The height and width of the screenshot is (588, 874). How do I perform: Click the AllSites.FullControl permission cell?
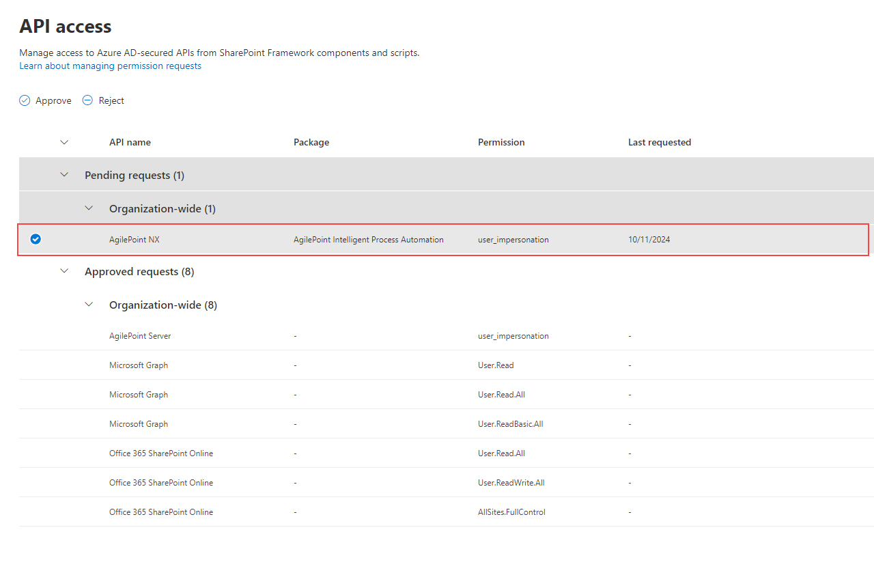[x=511, y=512]
